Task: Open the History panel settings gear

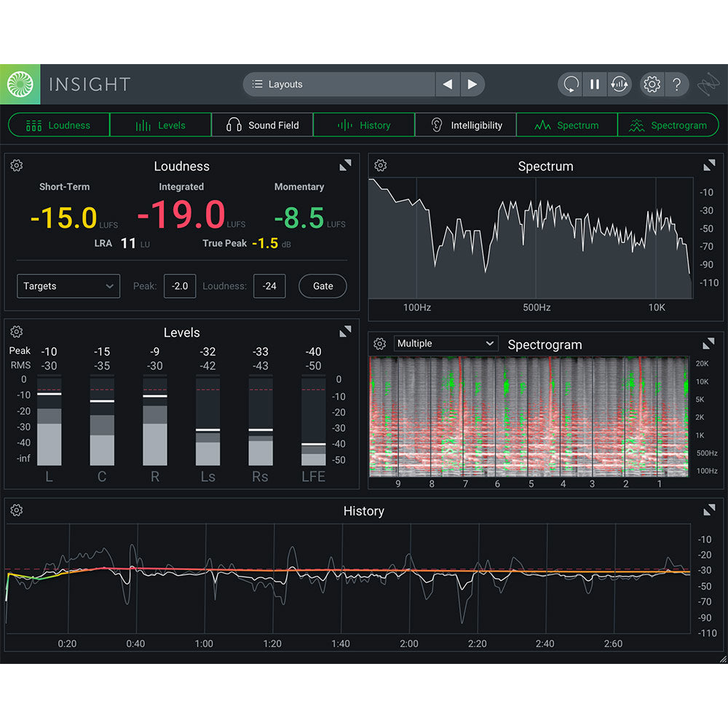Action: pos(16,510)
